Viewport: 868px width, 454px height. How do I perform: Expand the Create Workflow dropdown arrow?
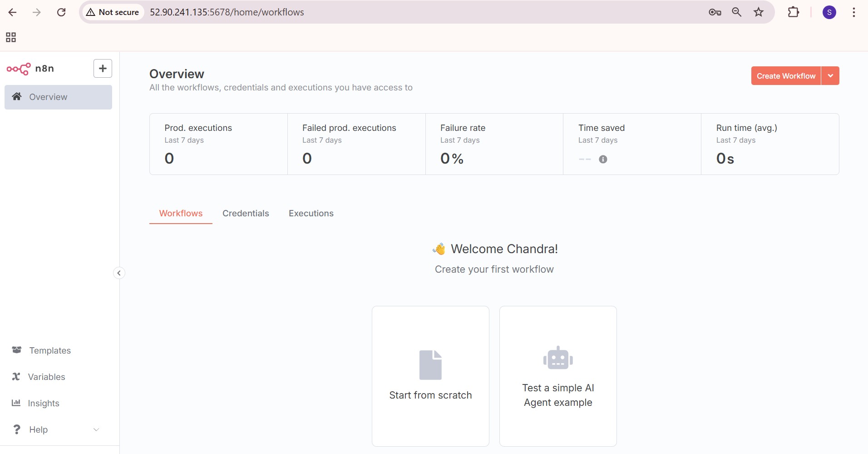point(830,76)
